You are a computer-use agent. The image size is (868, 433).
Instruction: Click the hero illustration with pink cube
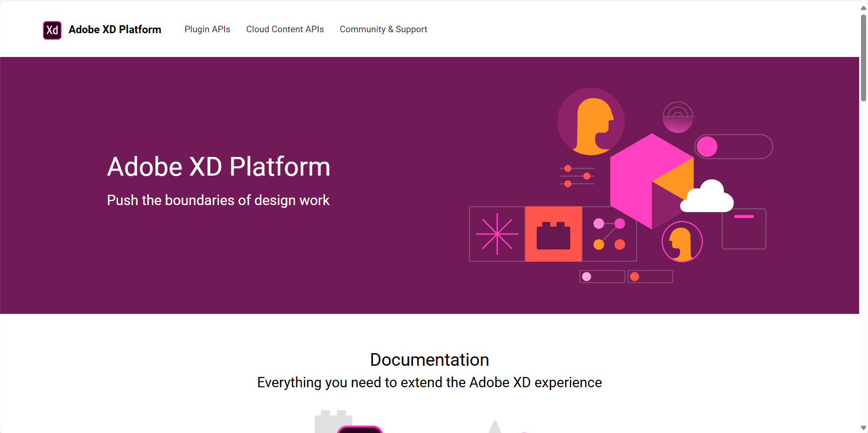(621, 185)
